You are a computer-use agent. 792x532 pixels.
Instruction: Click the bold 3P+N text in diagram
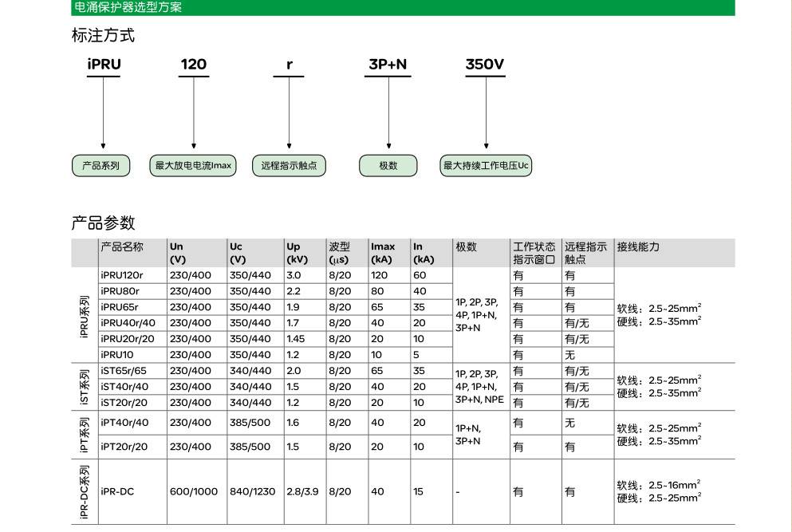tap(388, 65)
